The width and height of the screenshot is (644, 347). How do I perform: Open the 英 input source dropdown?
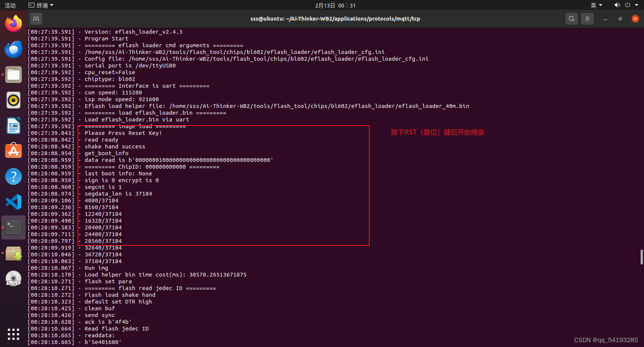(596, 5)
